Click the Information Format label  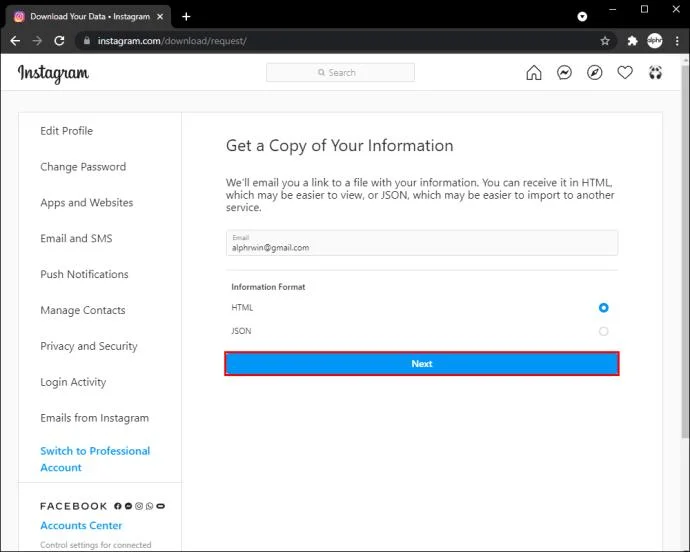[268, 287]
